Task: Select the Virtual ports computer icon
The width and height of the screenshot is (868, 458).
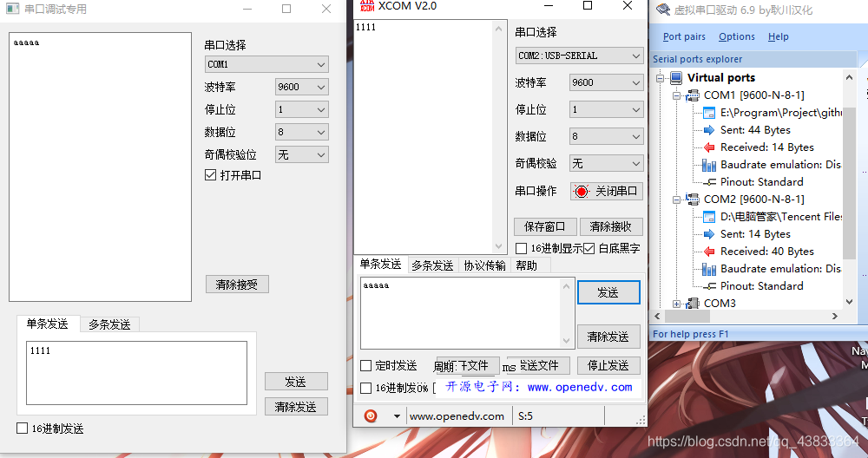Action: tap(676, 77)
